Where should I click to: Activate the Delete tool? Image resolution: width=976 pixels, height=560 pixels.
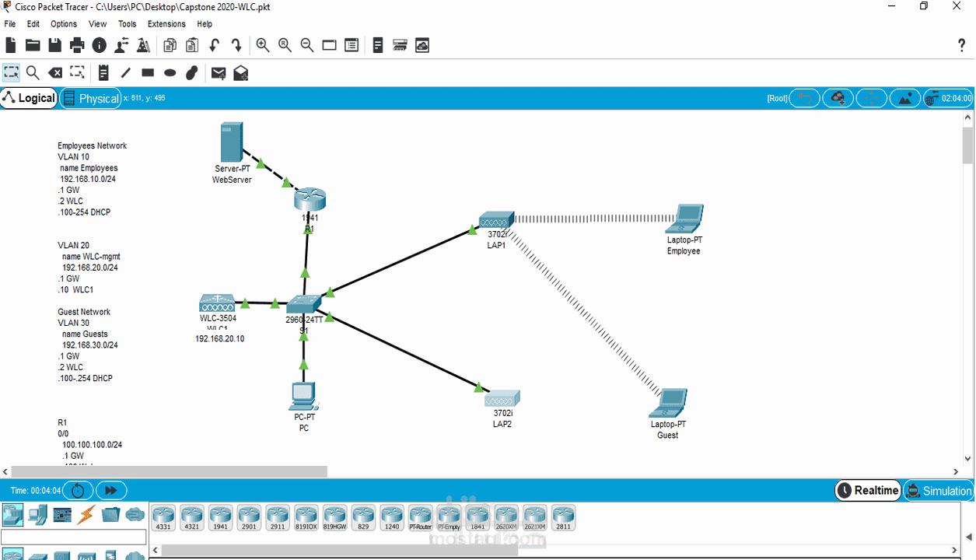tap(55, 72)
